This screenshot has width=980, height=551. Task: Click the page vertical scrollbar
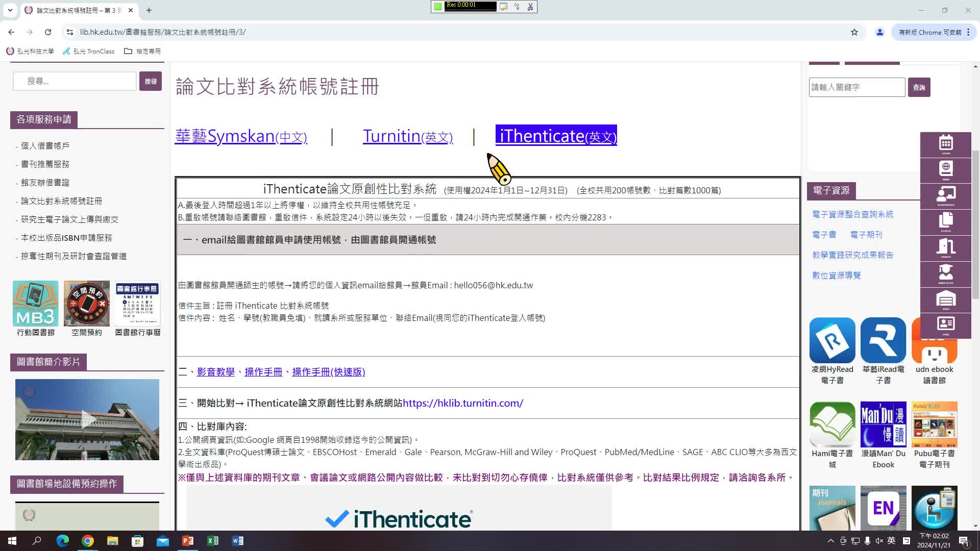point(975,224)
